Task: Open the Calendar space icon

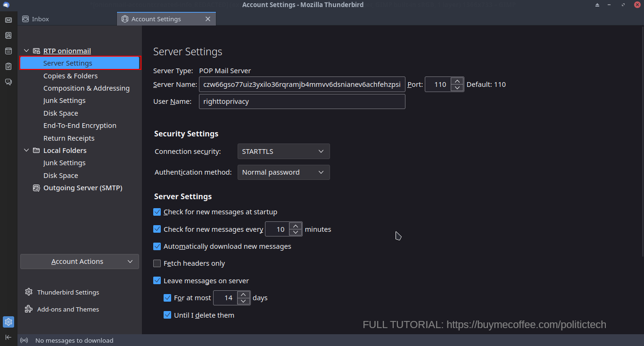Action: click(8, 51)
